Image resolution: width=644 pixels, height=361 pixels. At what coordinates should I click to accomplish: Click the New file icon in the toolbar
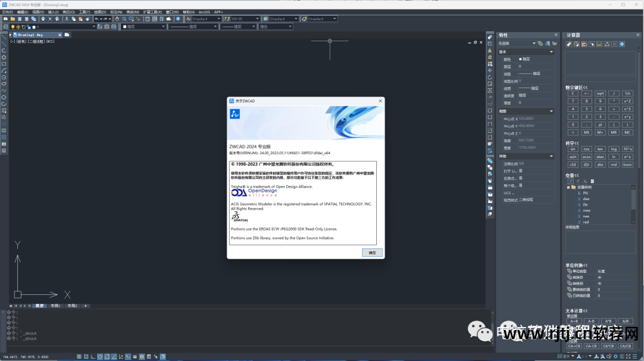[x=5, y=19]
